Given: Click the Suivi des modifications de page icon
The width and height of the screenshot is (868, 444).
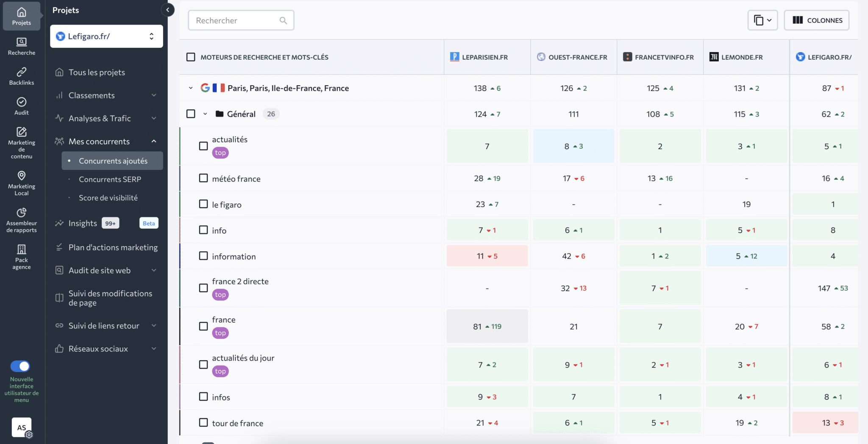Looking at the screenshot, I should (59, 298).
